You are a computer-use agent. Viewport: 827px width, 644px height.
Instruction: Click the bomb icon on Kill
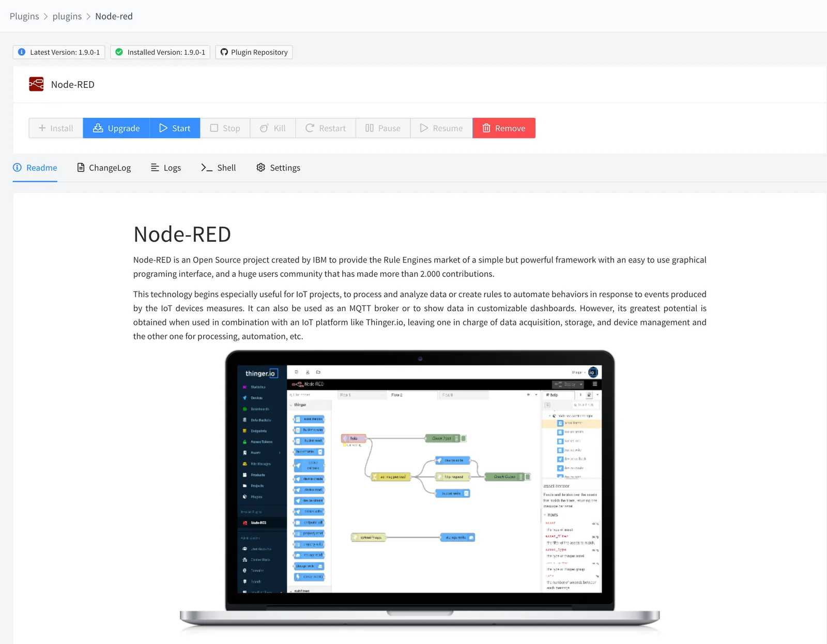tap(264, 128)
